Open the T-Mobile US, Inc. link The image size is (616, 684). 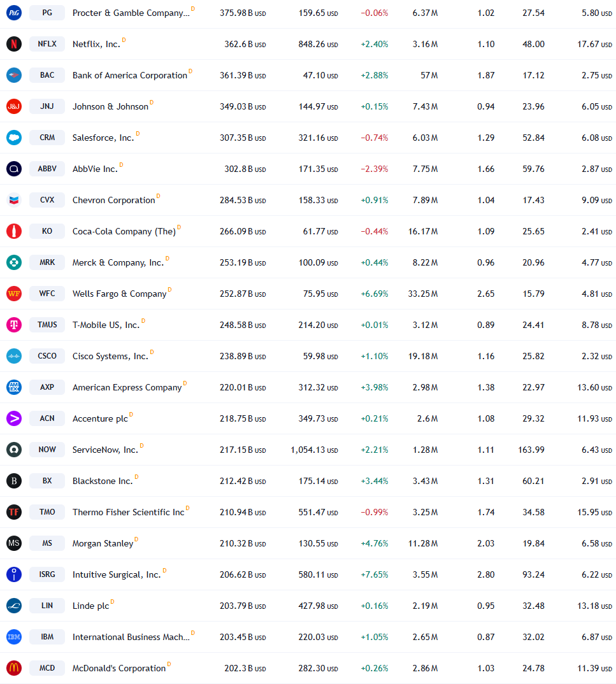point(106,325)
